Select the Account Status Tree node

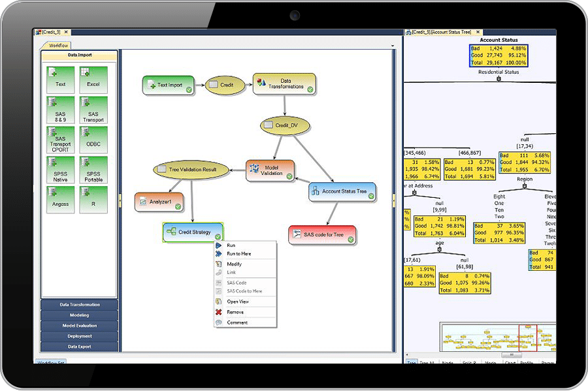[x=342, y=192]
